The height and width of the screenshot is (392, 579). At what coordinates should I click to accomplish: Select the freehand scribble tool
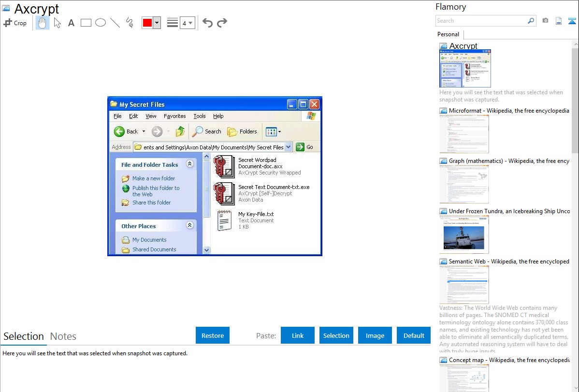(x=130, y=23)
